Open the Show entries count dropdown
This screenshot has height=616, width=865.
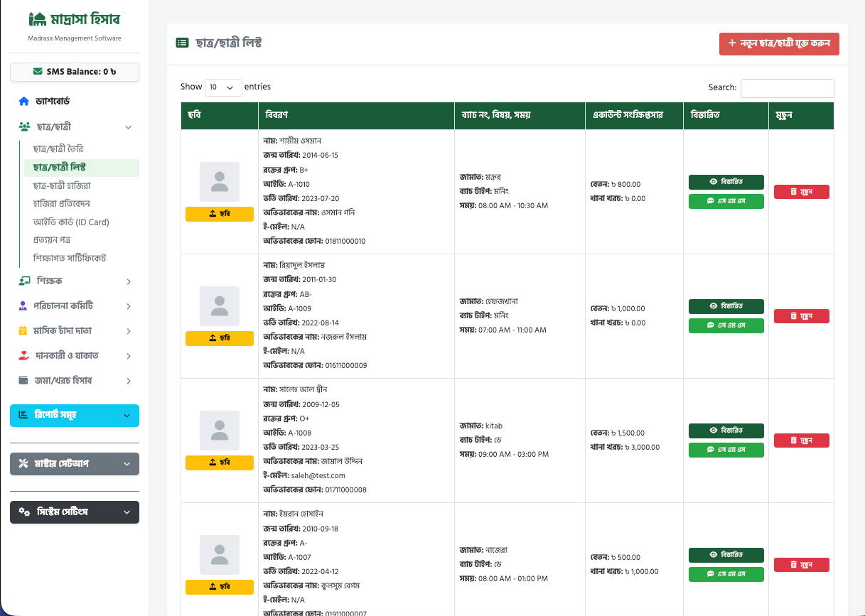223,87
